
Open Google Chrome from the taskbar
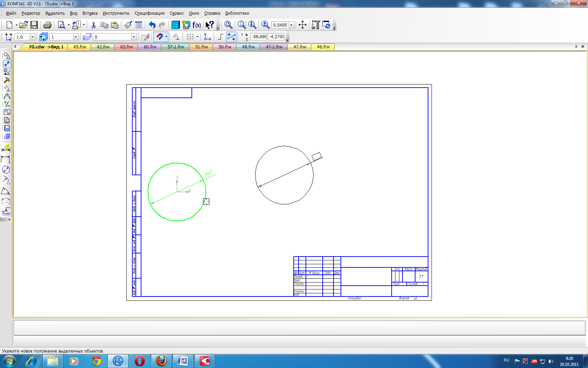coord(96,361)
